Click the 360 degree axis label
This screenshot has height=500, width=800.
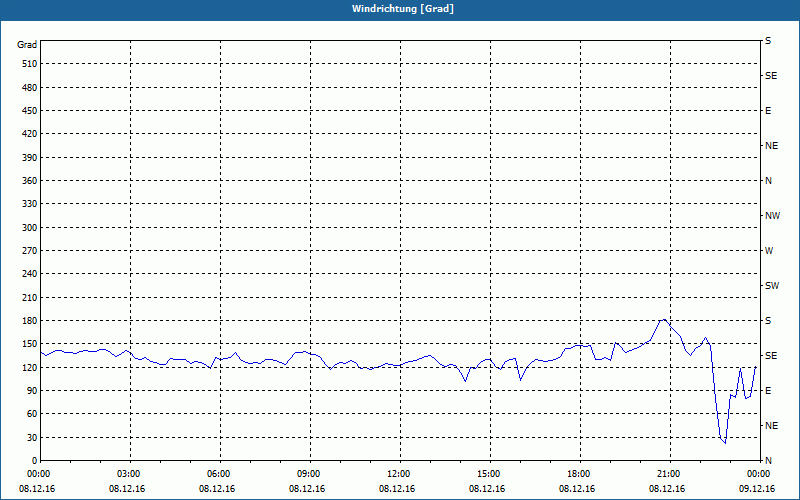(x=27, y=181)
